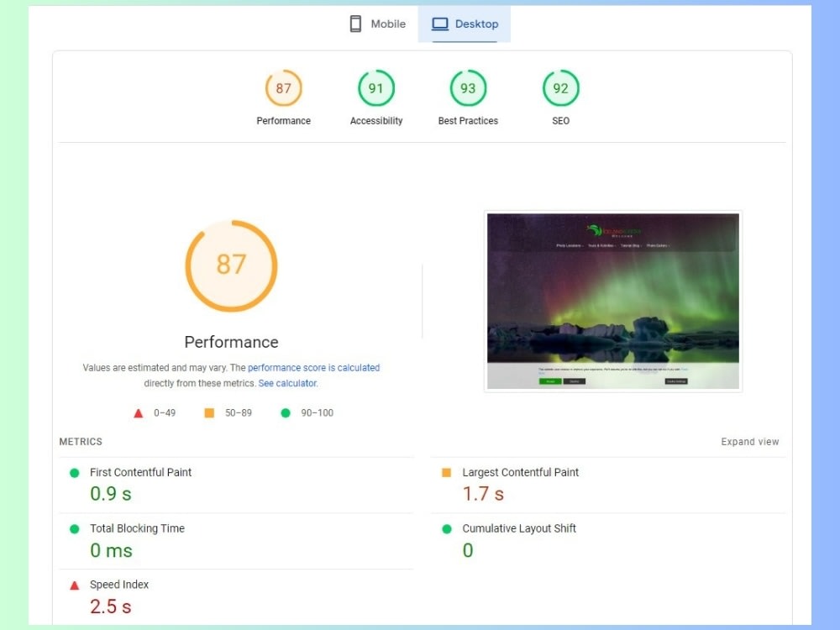840x630 pixels.
Task: Click Expand view for metrics
Action: tap(750, 442)
